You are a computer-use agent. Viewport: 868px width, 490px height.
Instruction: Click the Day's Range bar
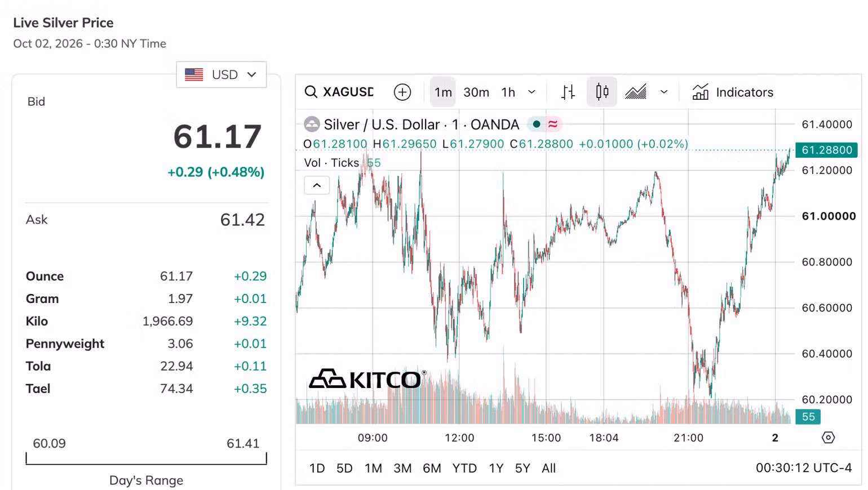(146, 459)
